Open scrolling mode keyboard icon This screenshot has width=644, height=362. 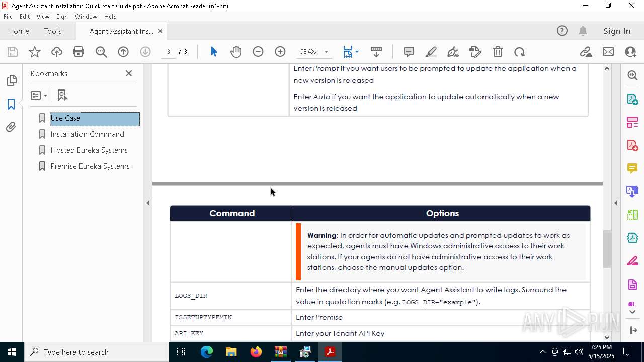pyautogui.click(x=376, y=52)
